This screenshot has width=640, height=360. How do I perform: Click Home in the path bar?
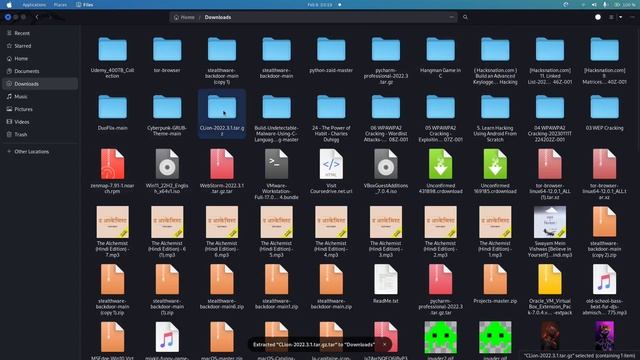pyautogui.click(x=184, y=17)
